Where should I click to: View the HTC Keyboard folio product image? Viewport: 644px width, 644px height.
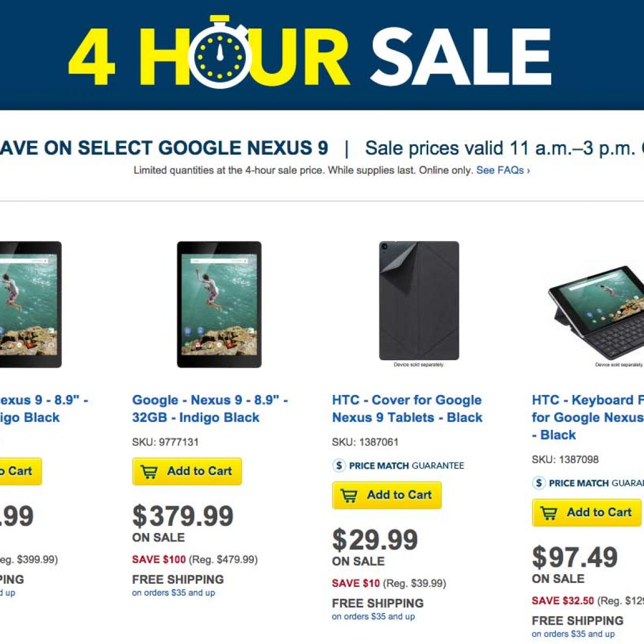pyautogui.click(x=597, y=317)
